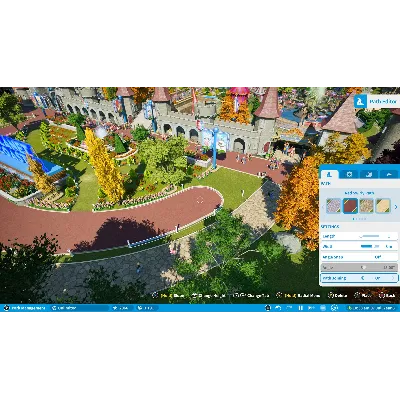Click the greyed-out angle slider row
The image size is (400, 400).
pos(359,267)
